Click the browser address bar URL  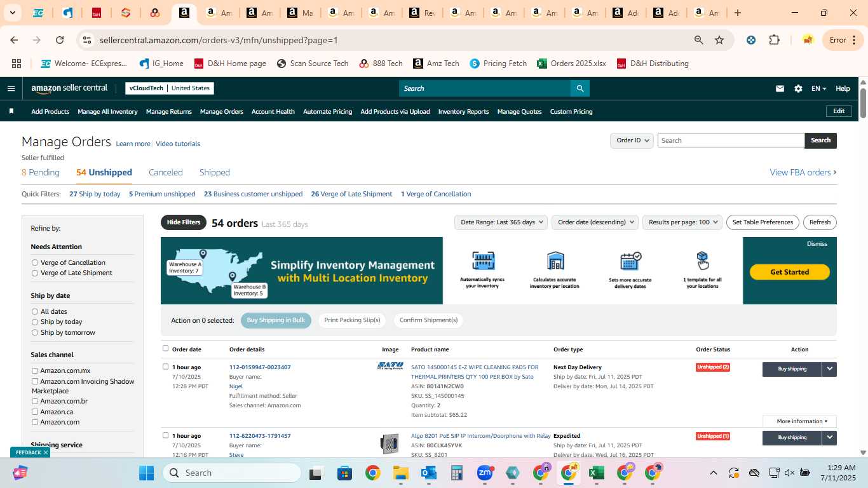click(219, 40)
